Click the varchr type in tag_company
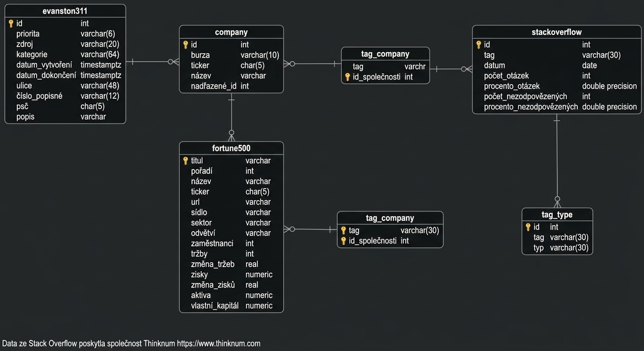644x351 pixels. tap(415, 67)
